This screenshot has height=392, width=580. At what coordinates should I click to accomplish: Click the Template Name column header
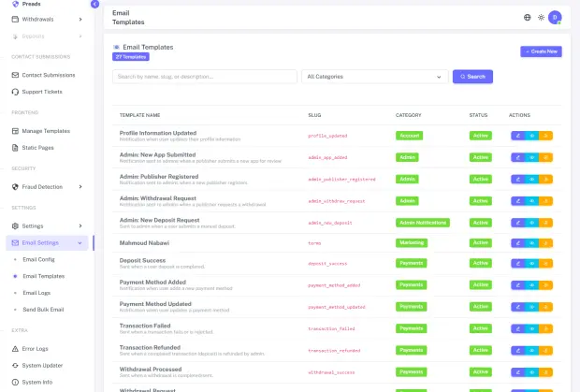pos(139,115)
